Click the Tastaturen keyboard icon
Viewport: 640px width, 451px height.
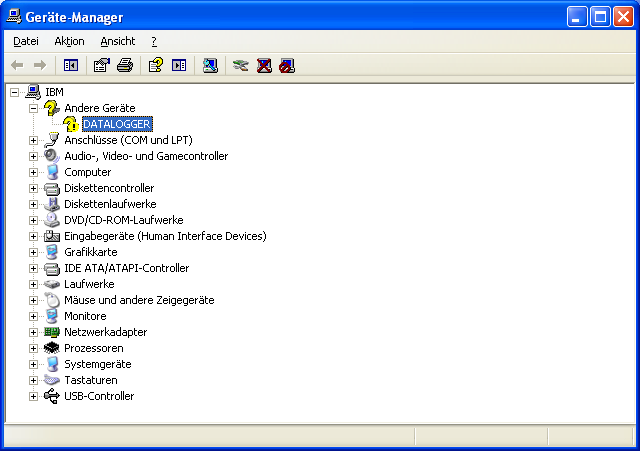point(51,380)
